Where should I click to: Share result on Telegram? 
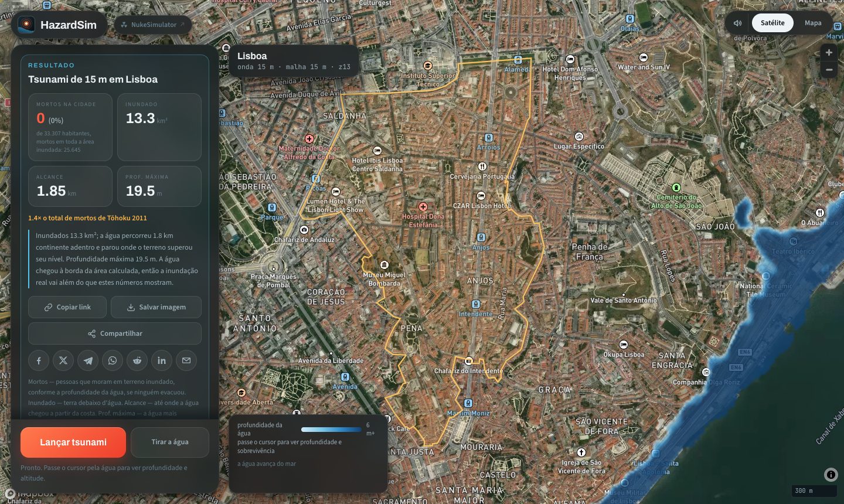pyautogui.click(x=88, y=360)
